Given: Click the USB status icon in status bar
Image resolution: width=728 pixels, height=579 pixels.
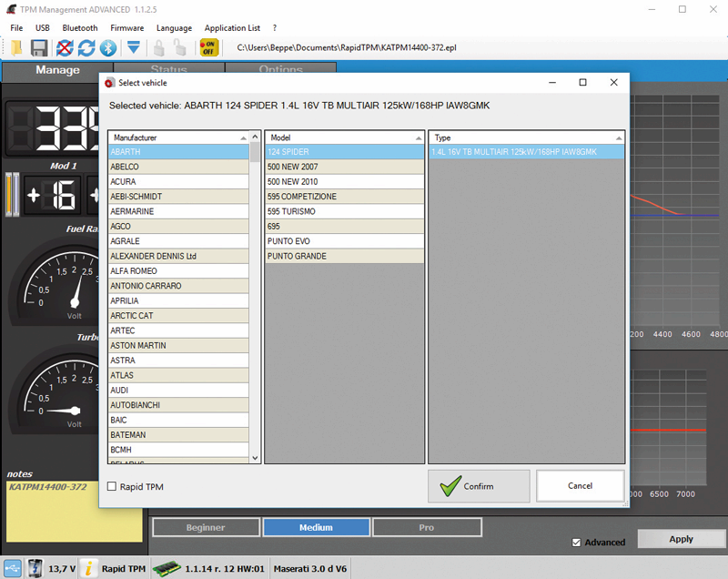Looking at the screenshot, I should [x=13, y=568].
